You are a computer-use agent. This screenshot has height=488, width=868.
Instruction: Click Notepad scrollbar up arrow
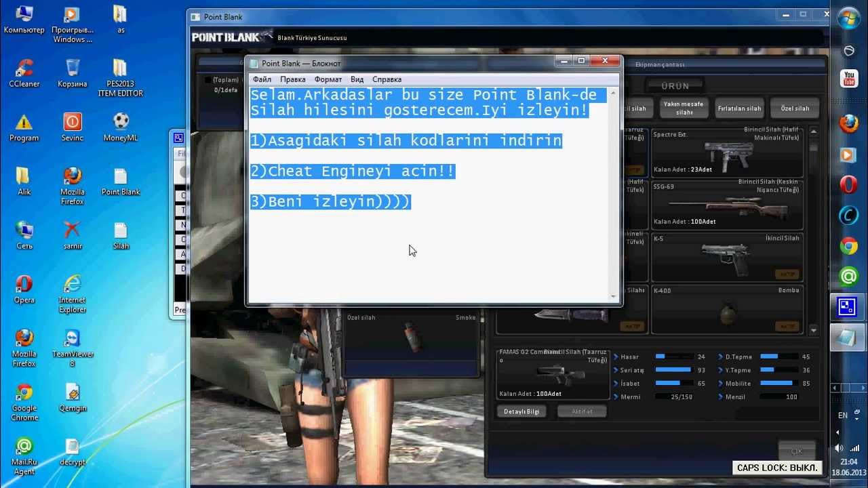coord(614,92)
